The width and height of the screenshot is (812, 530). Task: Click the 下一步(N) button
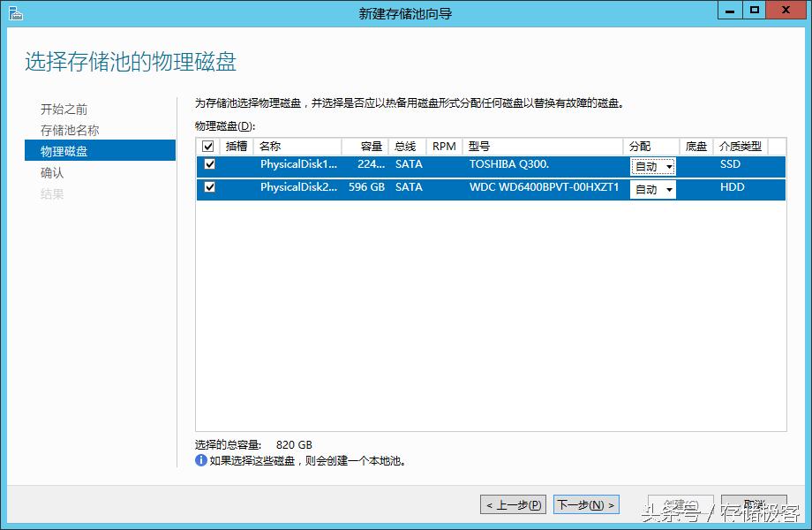tap(585, 504)
